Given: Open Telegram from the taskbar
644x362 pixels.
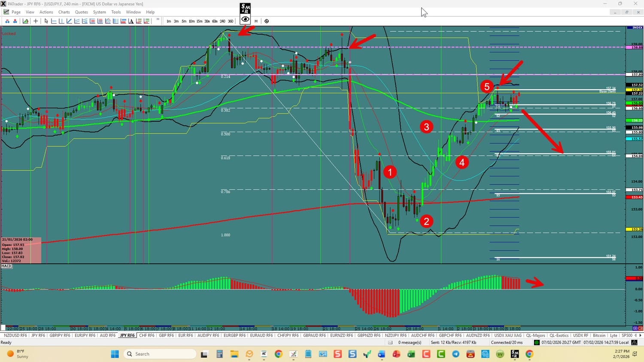Looking at the screenshot, I should pyautogui.click(x=456, y=354).
